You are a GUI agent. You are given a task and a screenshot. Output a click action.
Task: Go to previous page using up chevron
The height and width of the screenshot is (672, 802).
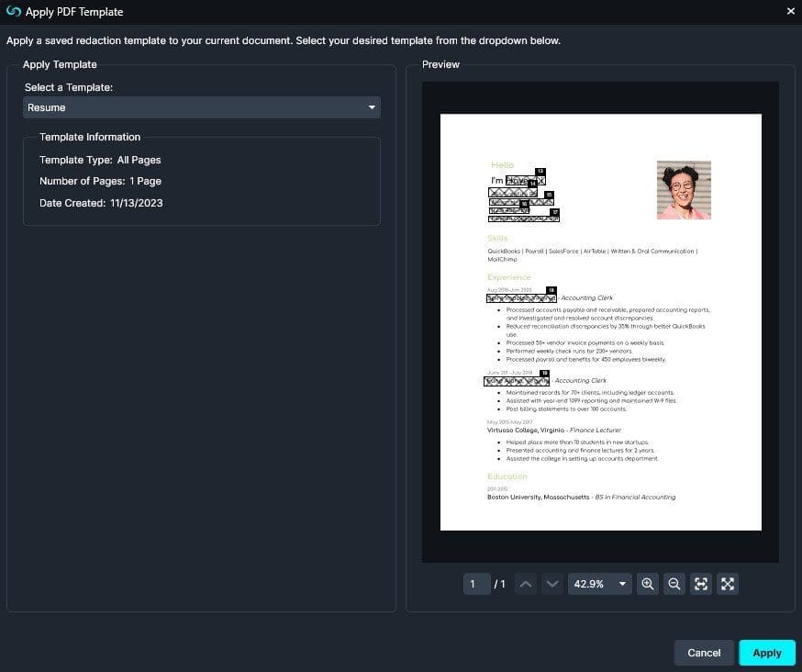[525, 584]
